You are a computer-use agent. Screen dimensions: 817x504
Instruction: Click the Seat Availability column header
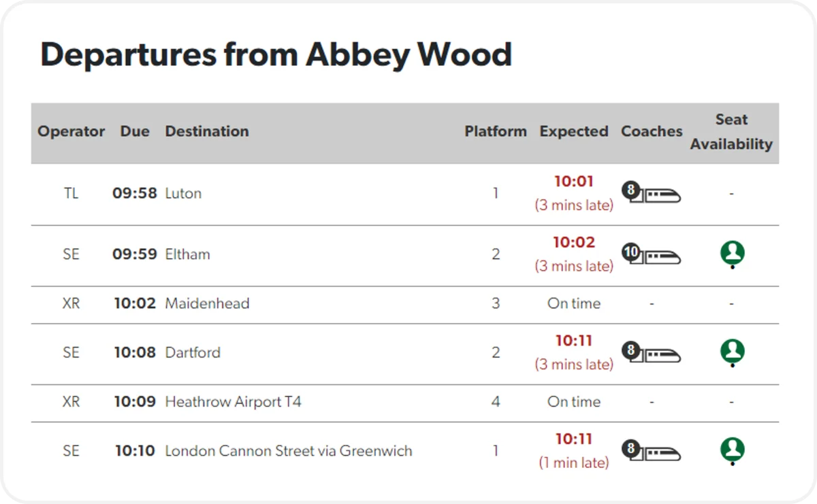[x=731, y=132]
